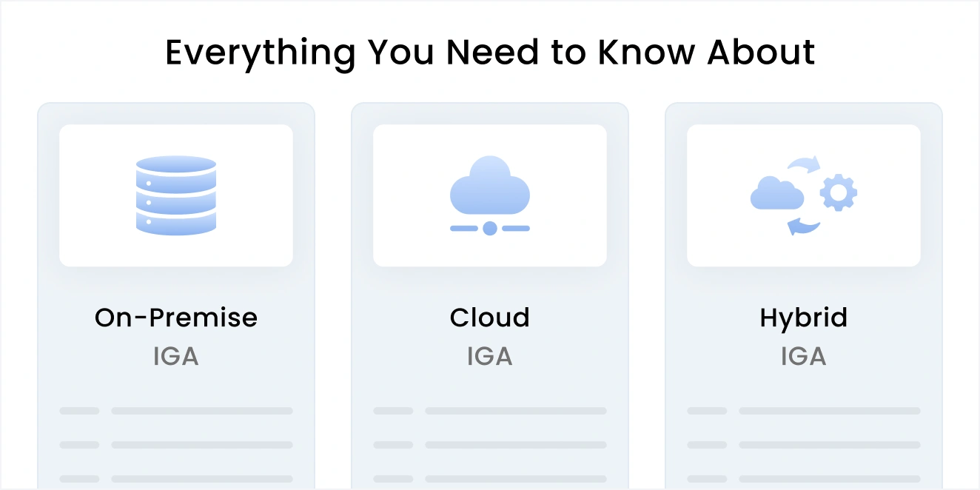Click the IGA label under On-Premise

click(176, 357)
